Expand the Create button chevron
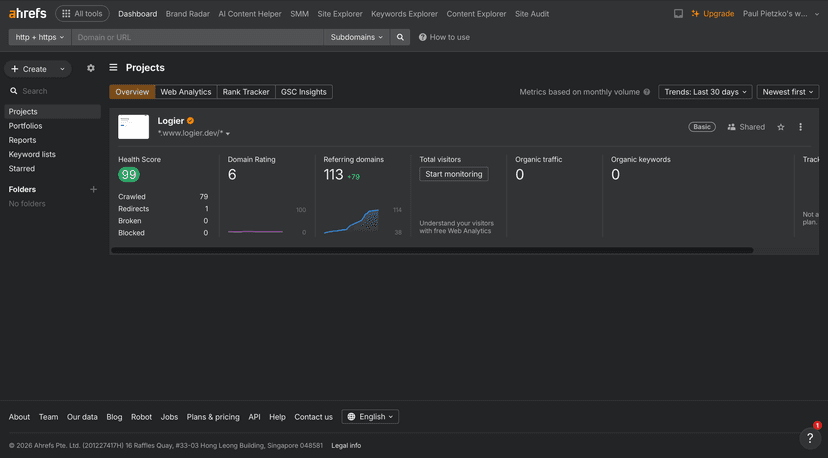 (x=62, y=69)
